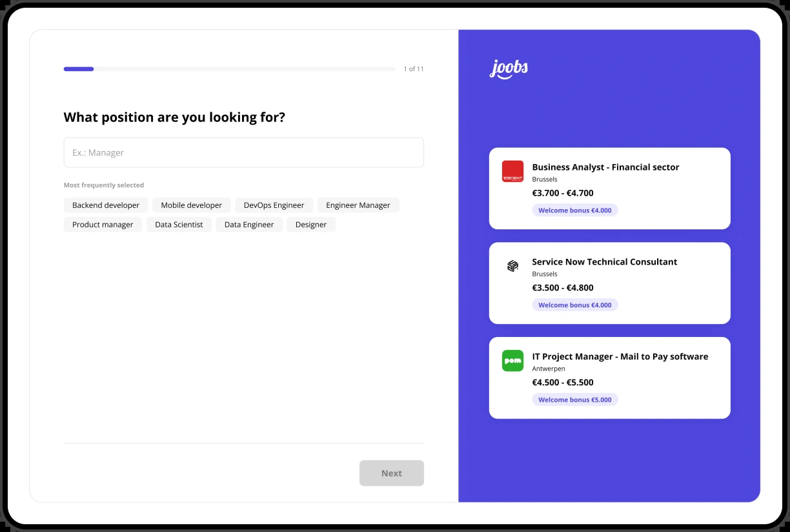The height and width of the screenshot is (532, 790).
Task: Open Business Analyst - Financial sector job
Action: click(x=610, y=189)
